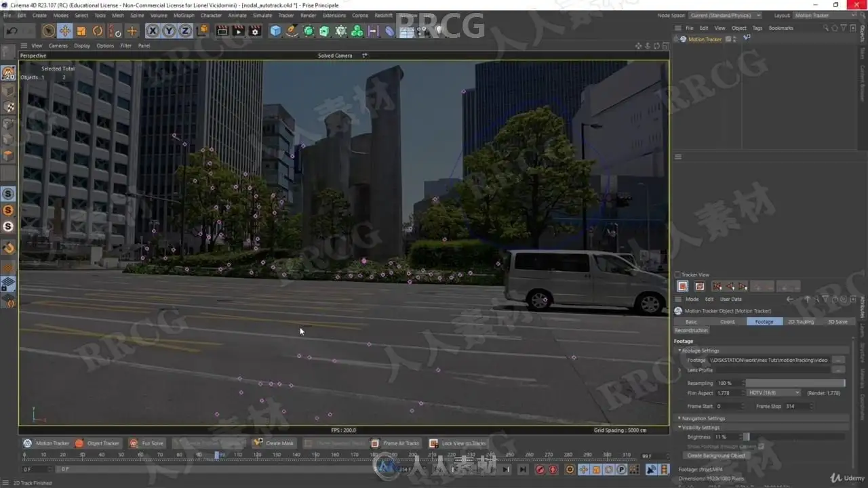Click the Motion Tracker object icon in Object Manager
Image resolution: width=868 pixels, height=488 pixels.
(683, 39)
